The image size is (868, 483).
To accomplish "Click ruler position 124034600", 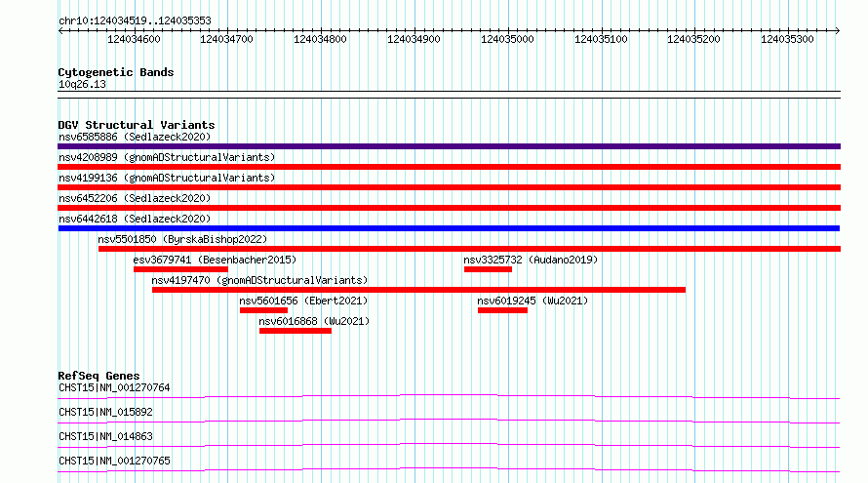I will click(134, 39).
